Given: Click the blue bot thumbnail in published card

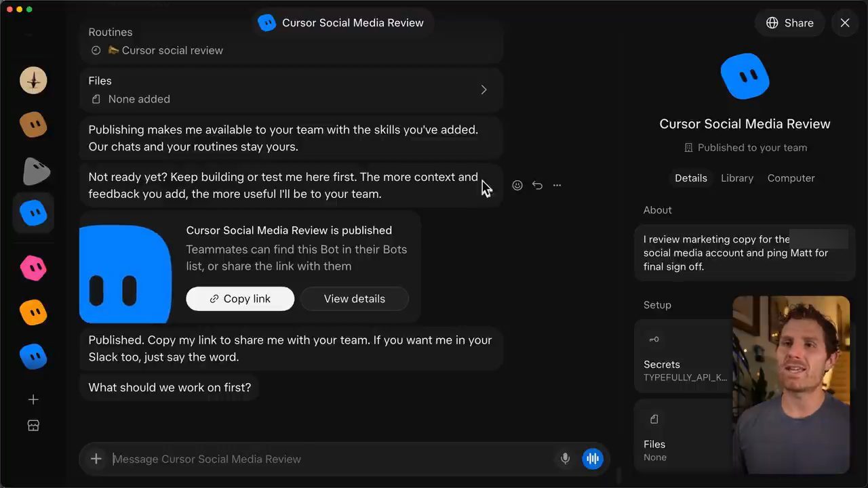Looking at the screenshot, I should coord(125,274).
